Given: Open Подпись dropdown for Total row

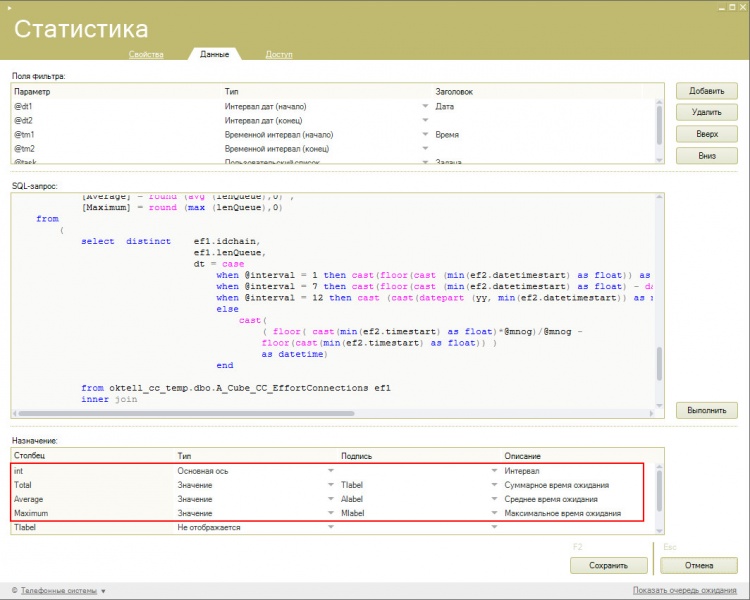Looking at the screenshot, I should [x=494, y=485].
